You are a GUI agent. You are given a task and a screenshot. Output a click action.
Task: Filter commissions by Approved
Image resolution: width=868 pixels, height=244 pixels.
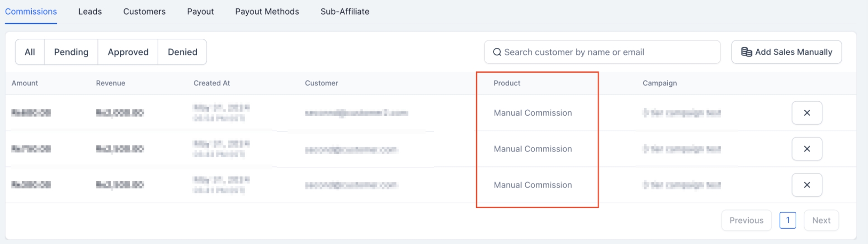[x=128, y=52]
